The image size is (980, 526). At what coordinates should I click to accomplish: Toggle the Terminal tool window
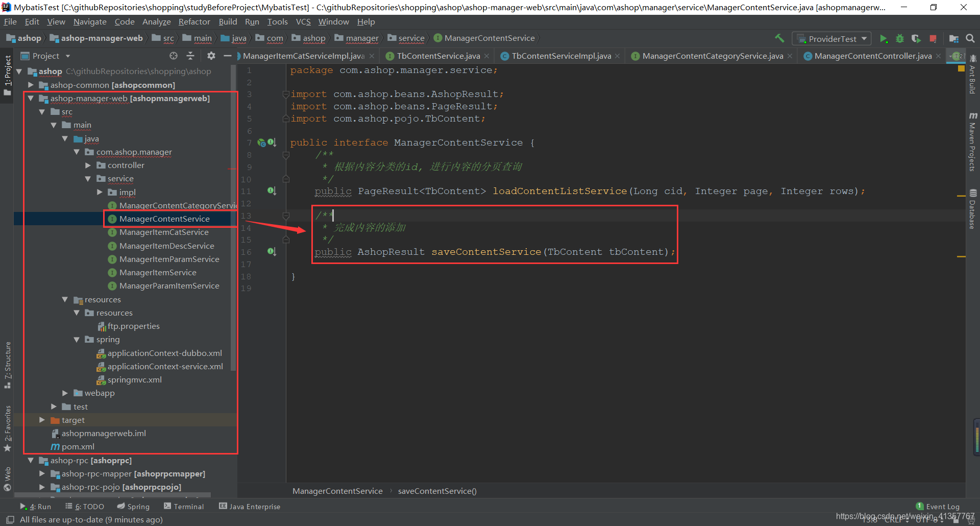184,507
